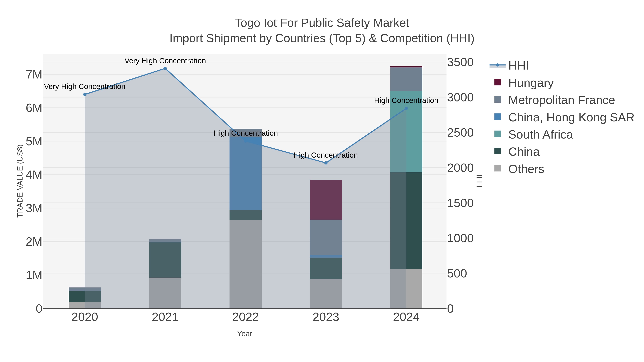Click the 2024 China dark green bar segment
Viewport: 644px width, 362px height.
(406, 221)
